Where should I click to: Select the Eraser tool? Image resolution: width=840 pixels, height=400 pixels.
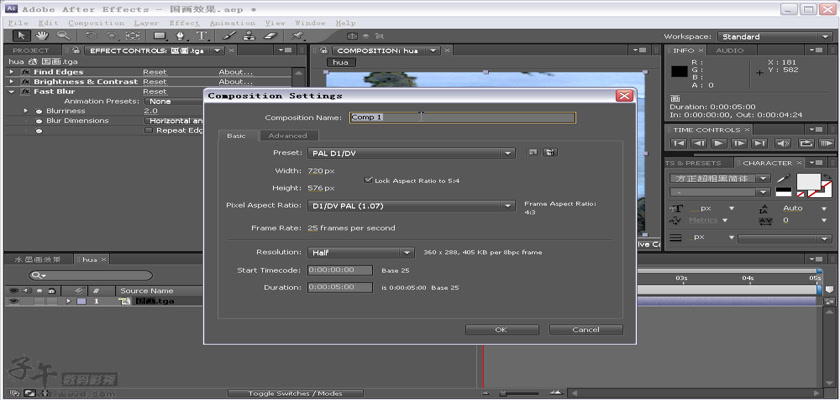pos(271,36)
